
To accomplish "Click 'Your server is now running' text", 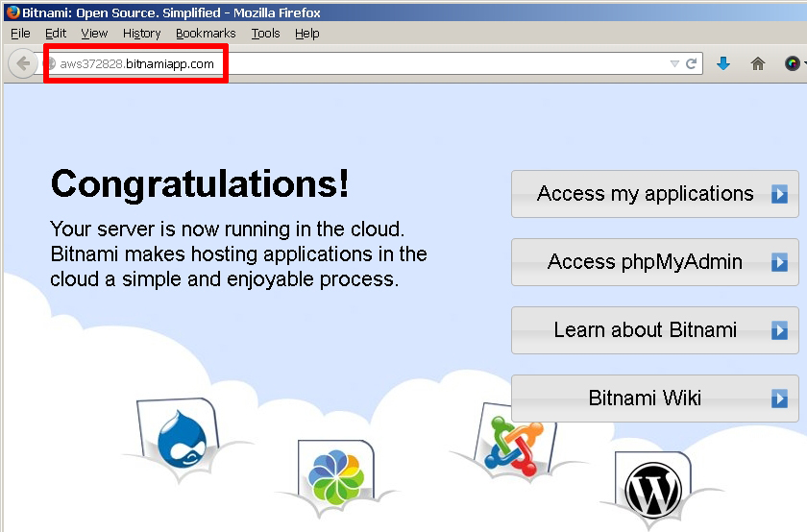I will pyautogui.click(x=228, y=229).
